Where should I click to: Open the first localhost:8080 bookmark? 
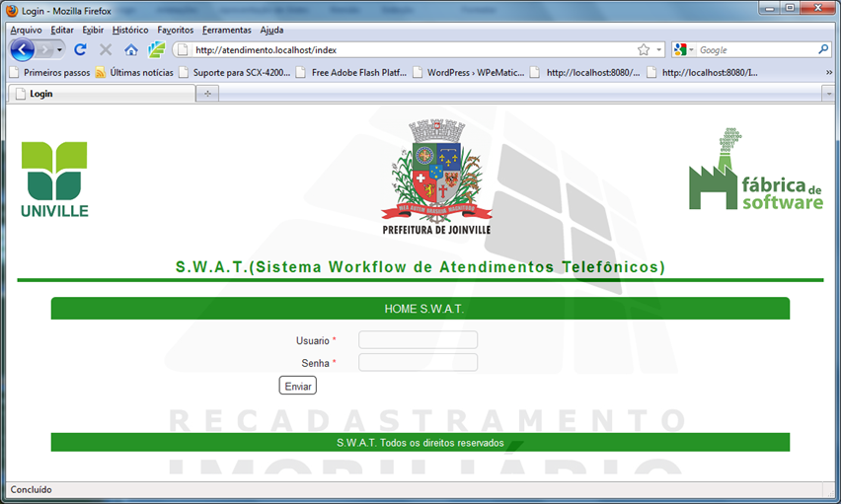585,72
